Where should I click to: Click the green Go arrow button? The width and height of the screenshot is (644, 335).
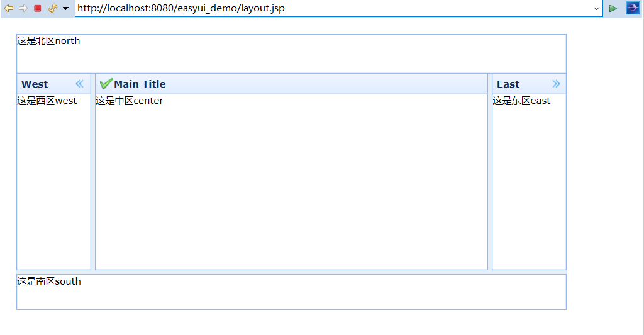tap(613, 8)
